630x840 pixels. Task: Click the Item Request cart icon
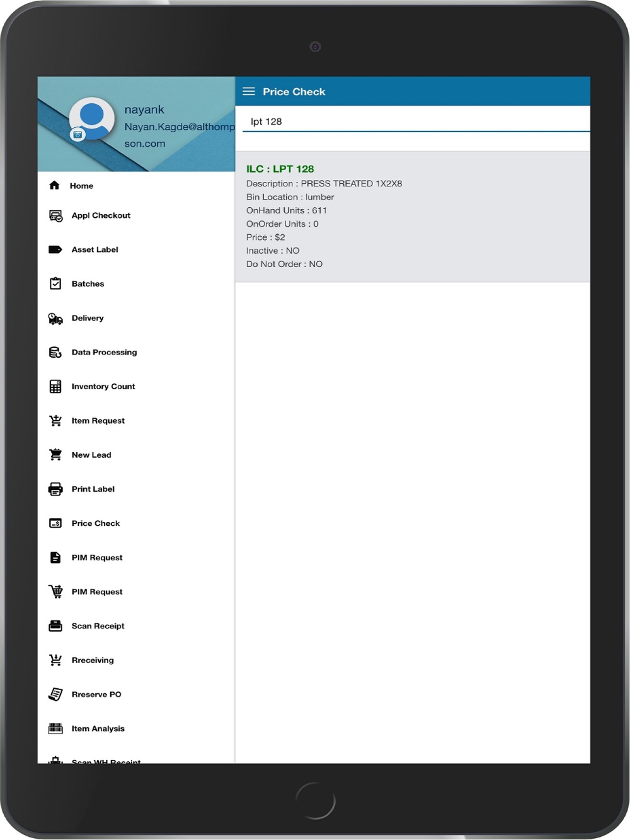55,421
